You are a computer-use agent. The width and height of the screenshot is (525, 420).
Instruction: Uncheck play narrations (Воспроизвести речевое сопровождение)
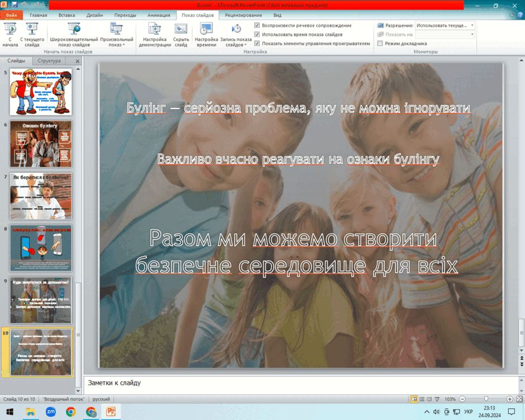[x=257, y=26]
